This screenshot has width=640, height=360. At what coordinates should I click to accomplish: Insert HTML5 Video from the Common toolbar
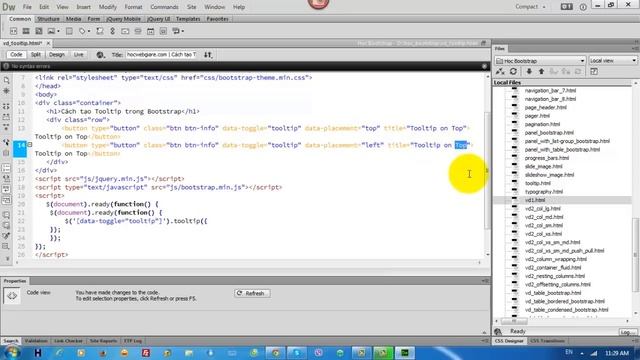pos(26,31)
